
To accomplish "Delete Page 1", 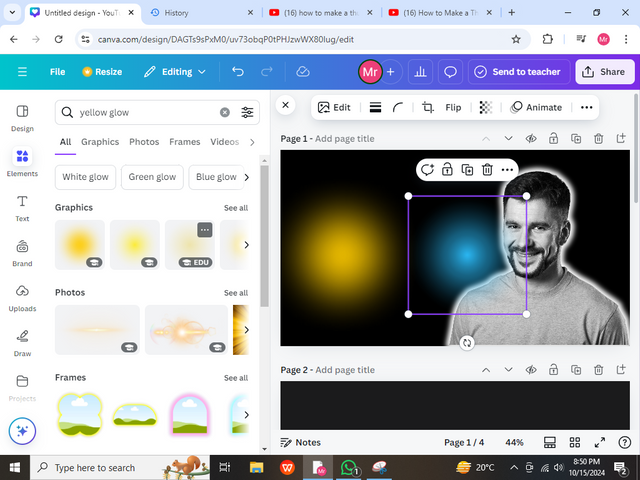I will 598,139.
